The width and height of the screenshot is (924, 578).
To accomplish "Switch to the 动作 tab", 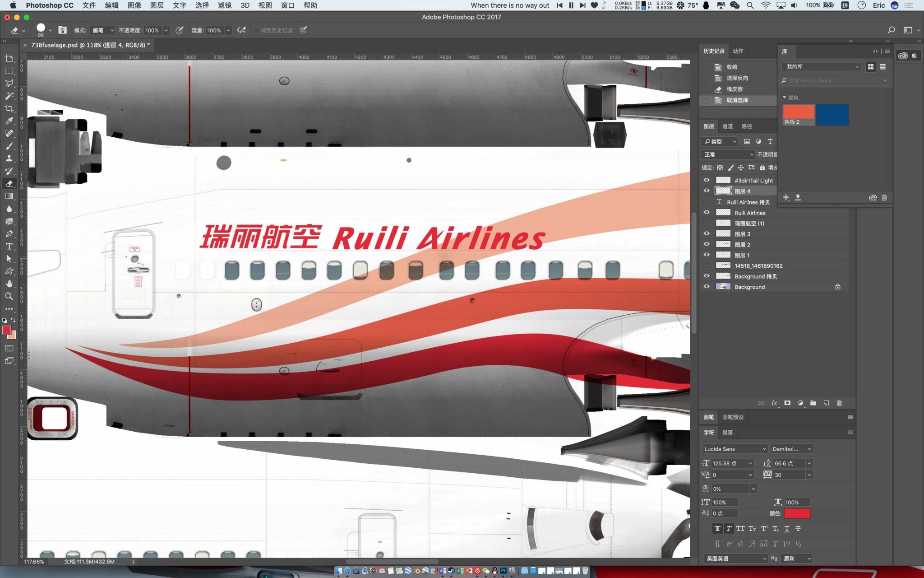I will [x=738, y=51].
